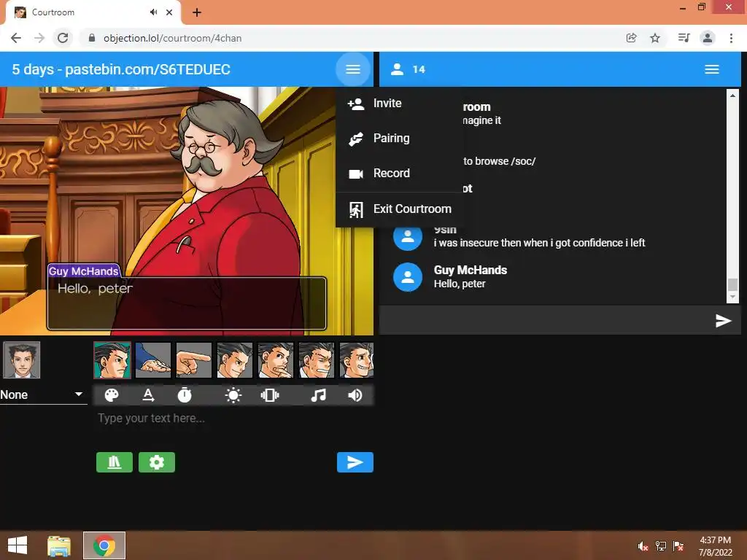Image resolution: width=747 pixels, height=560 pixels.
Task: Choose Exit Courtroom menu entry
Action: [x=399, y=209]
